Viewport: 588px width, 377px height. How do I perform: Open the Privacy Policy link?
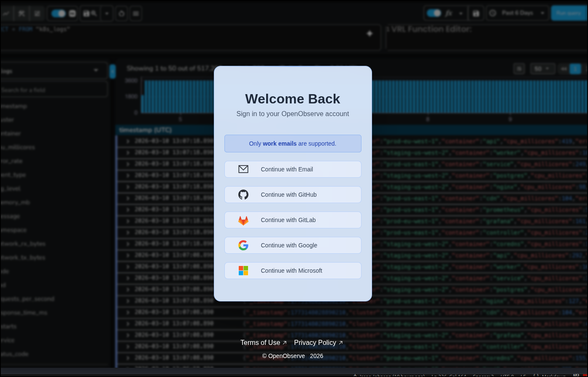click(318, 343)
